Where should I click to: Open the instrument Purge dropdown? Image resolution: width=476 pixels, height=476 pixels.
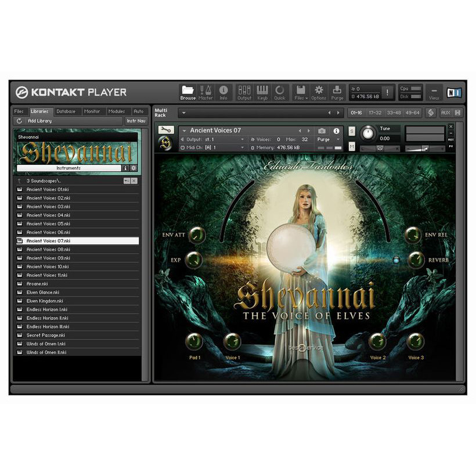pyautogui.click(x=338, y=139)
